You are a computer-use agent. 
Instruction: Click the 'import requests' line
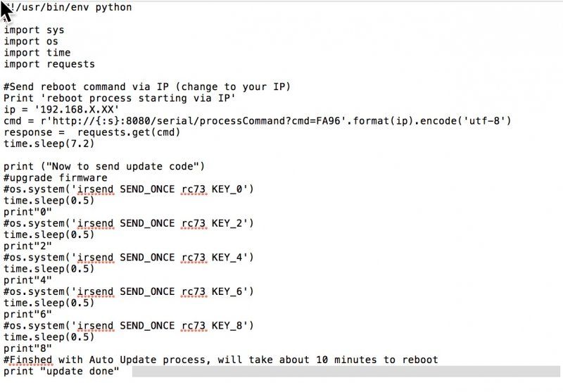click(x=49, y=64)
